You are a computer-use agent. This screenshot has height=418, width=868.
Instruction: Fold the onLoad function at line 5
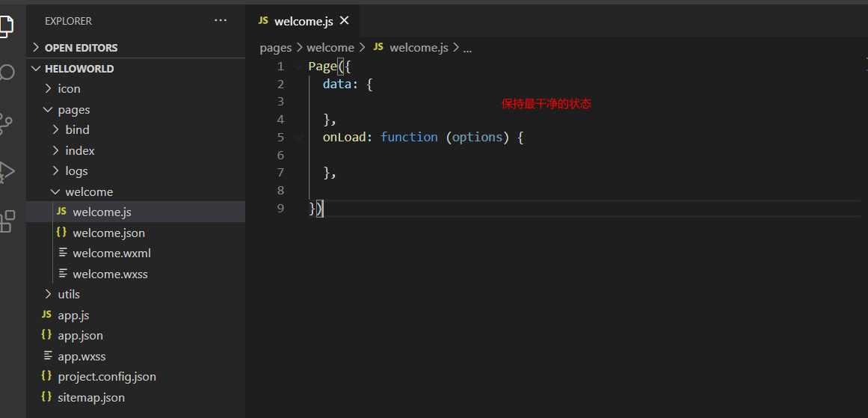click(298, 138)
